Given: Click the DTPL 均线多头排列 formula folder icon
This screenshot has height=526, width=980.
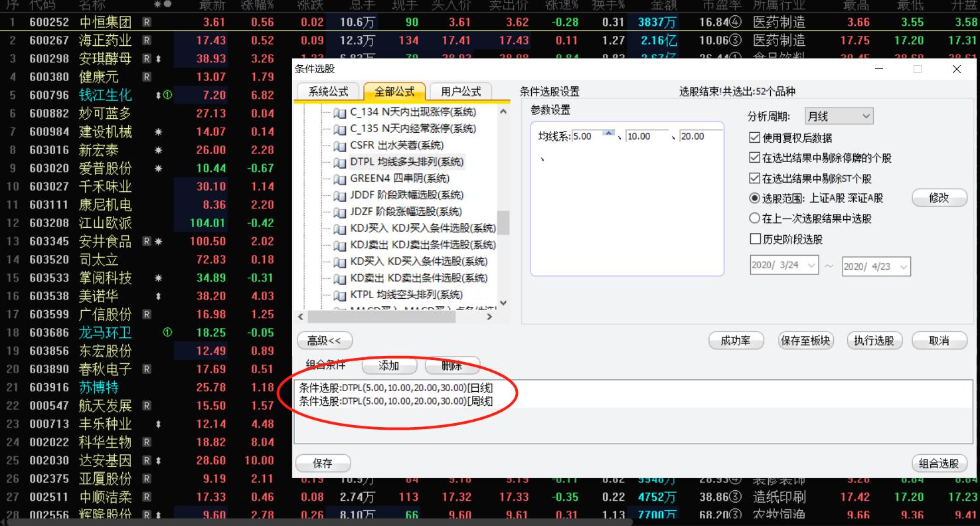Looking at the screenshot, I should pos(339,162).
